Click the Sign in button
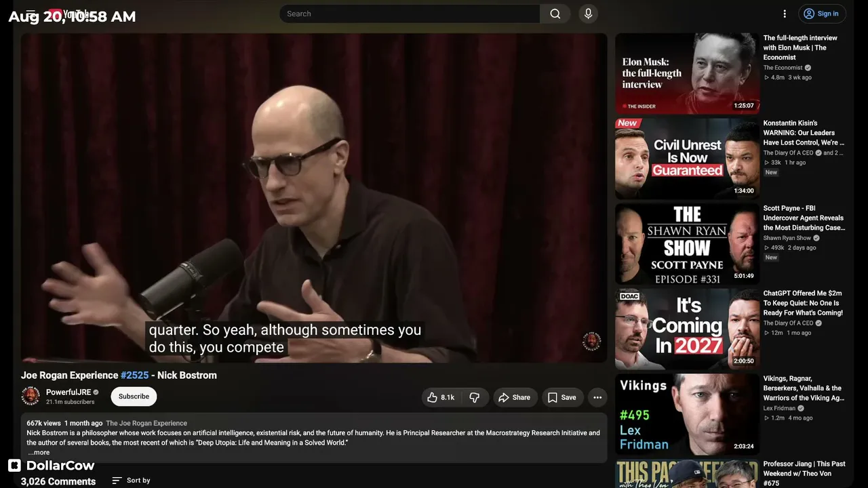Image resolution: width=868 pixels, height=488 pixels. pyautogui.click(x=821, y=14)
